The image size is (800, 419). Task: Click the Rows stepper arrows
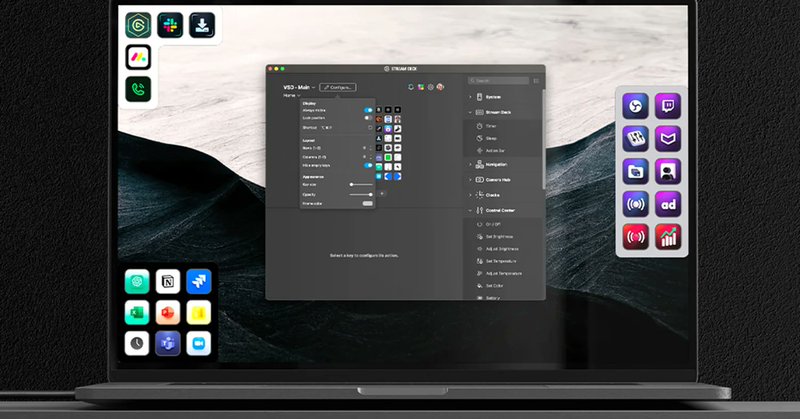pos(371,148)
